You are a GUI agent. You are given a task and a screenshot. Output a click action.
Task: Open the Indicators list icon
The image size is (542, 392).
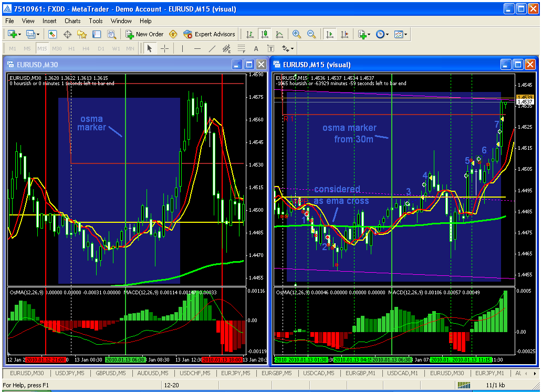[x=362, y=34]
